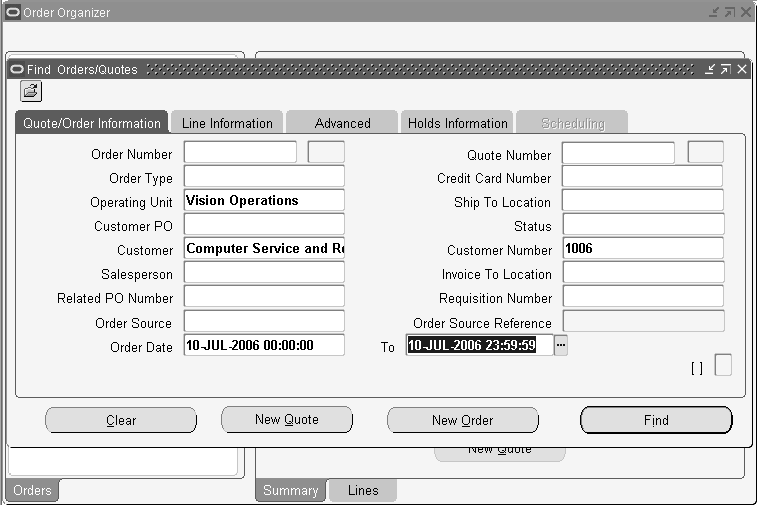Click the Customer PO field
757x505 pixels.
(x=264, y=224)
